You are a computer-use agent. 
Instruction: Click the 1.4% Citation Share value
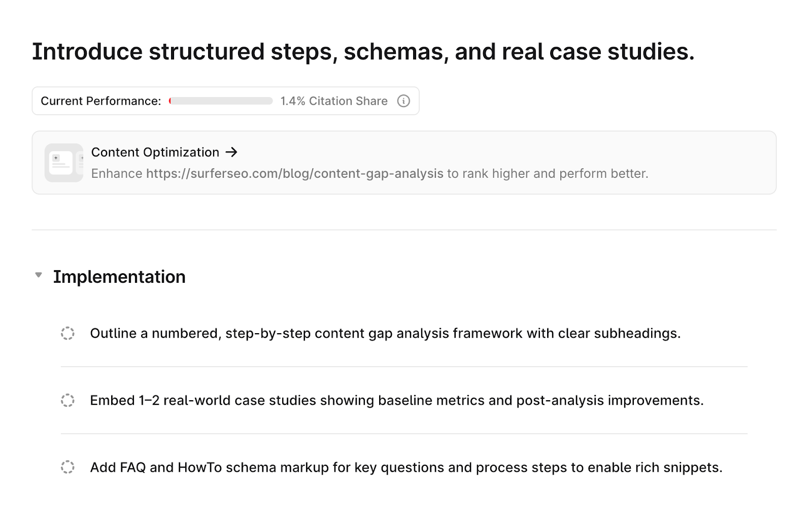(333, 101)
